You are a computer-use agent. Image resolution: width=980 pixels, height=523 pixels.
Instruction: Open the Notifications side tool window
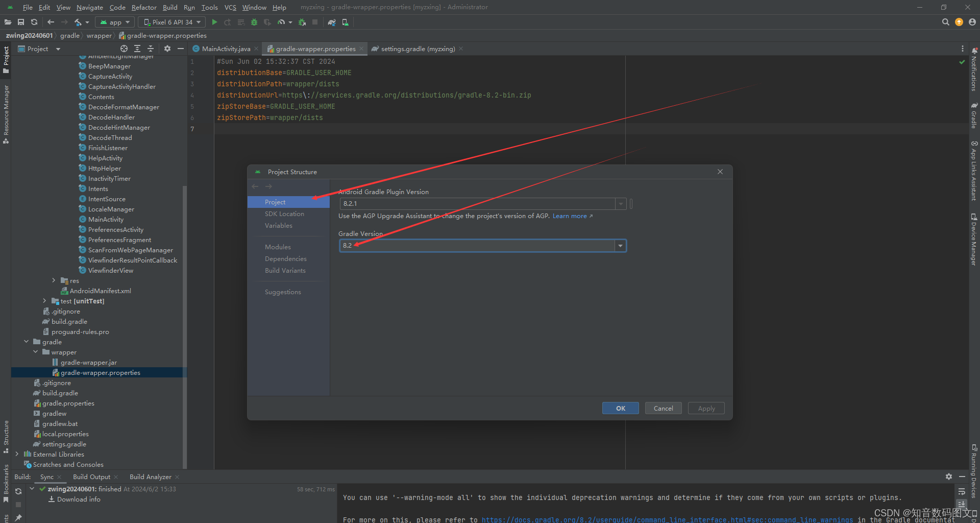[x=974, y=70]
